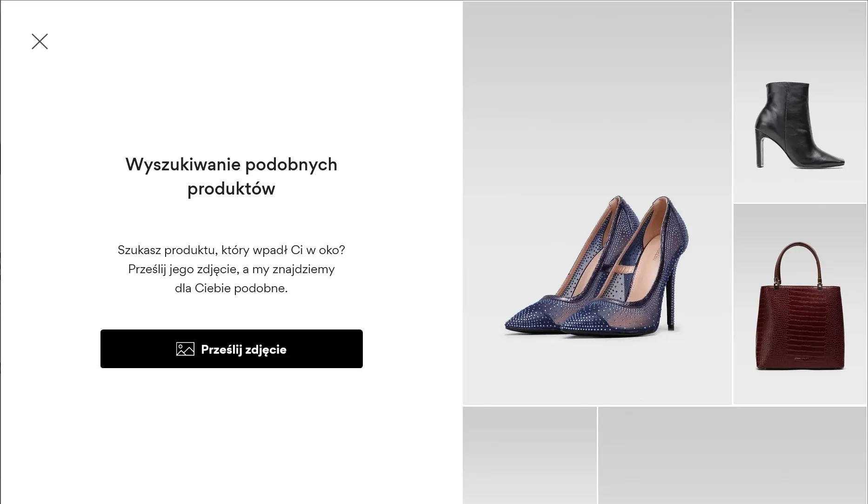Image resolution: width=868 pixels, height=504 pixels.
Task: Click the picture icon in upload button
Action: 185,349
